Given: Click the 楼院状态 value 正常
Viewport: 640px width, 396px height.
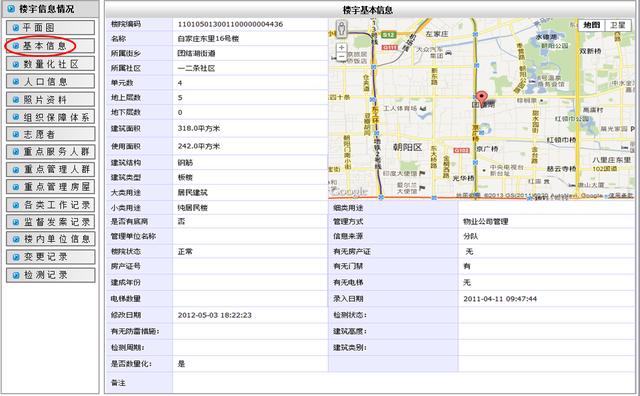Looking at the screenshot, I should pyautogui.click(x=185, y=251).
